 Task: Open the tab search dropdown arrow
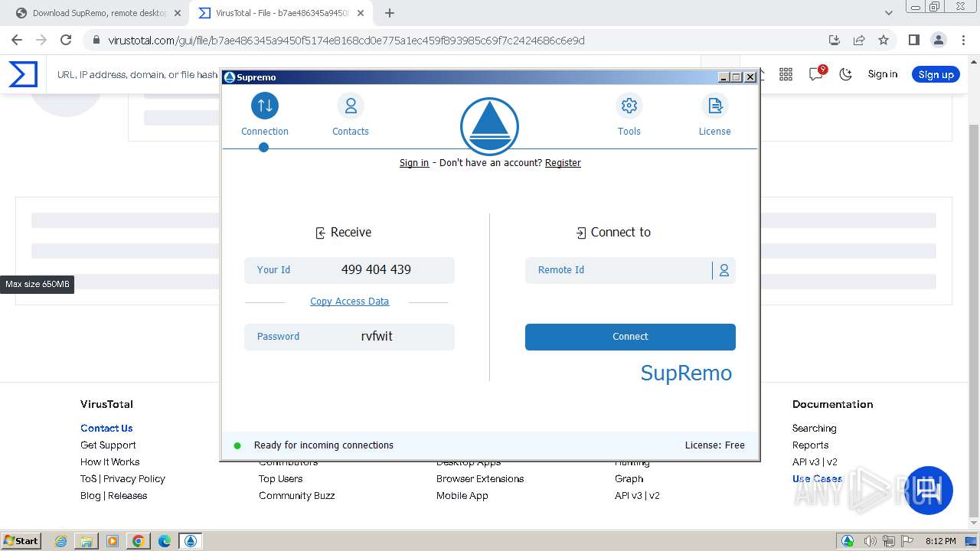pos(888,13)
